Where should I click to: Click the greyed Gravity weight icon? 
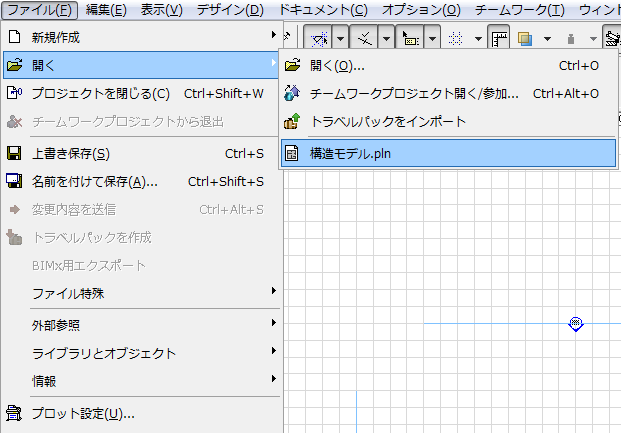point(571,39)
